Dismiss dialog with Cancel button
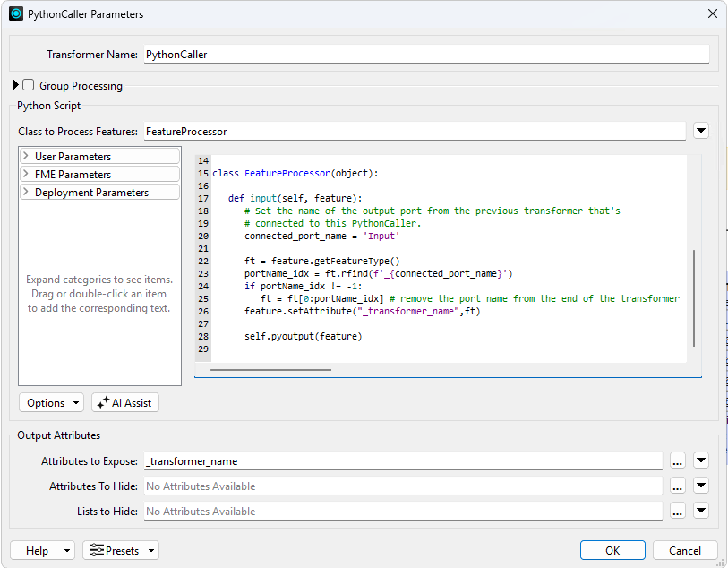This screenshot has height=568, width=728. [x=685, y=550]
